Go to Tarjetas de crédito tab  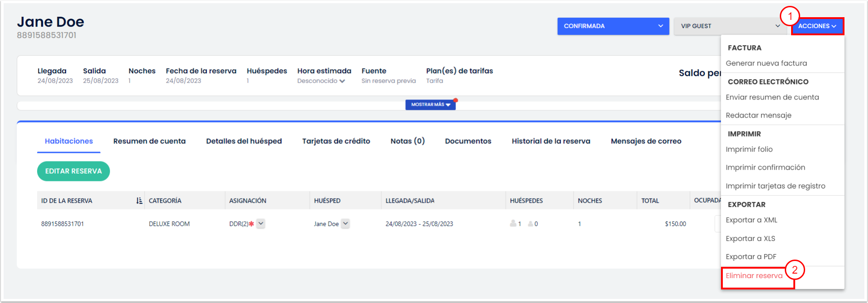(x=336, y=141)
